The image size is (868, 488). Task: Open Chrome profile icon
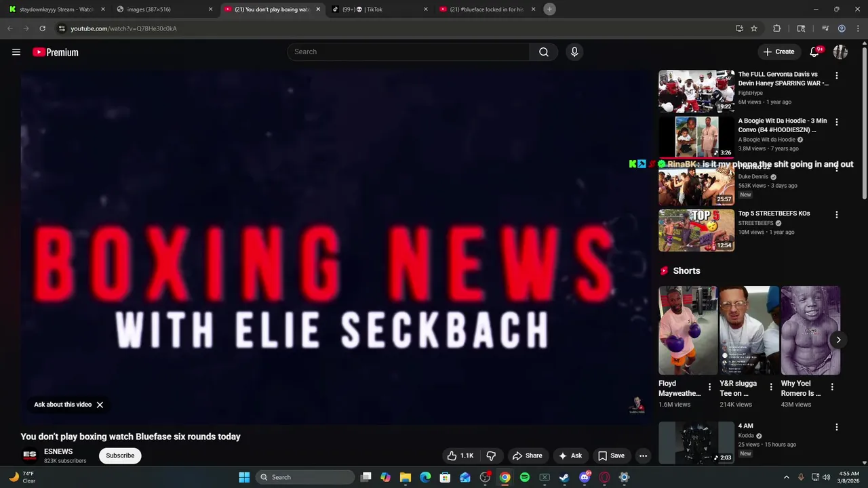pyautogui.click(x=842, y=28)
